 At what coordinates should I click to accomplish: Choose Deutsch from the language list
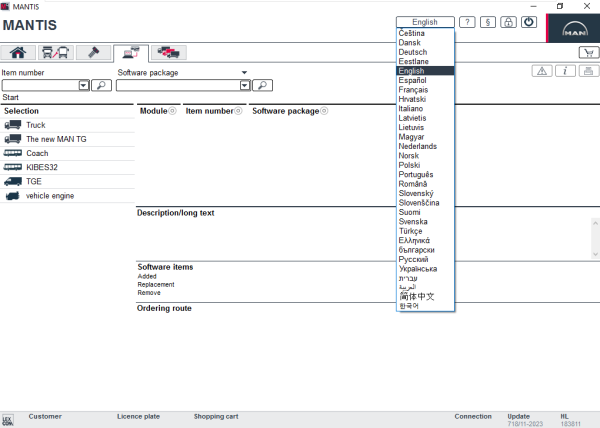(x=425, y=52)
